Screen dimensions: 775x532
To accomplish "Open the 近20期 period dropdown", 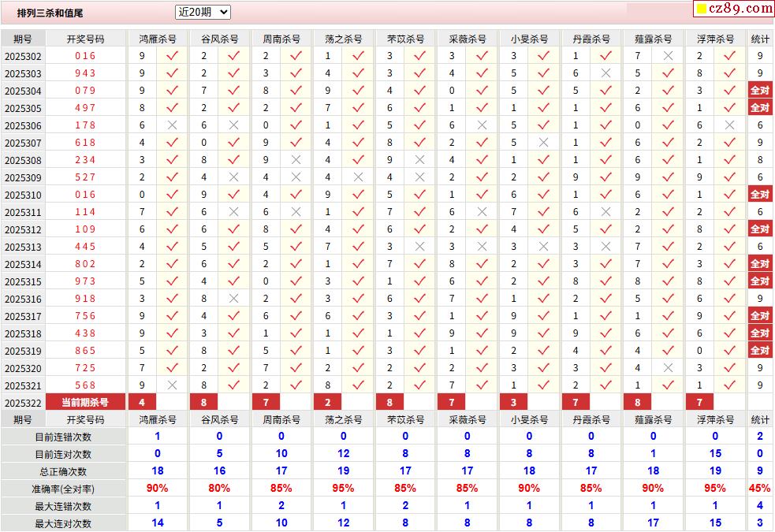I will (x=203, y=12).
